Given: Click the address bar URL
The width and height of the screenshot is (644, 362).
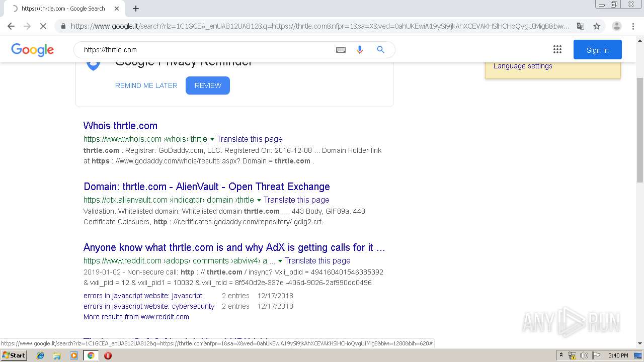Looking at the screenshot, I should pos(320,26).
